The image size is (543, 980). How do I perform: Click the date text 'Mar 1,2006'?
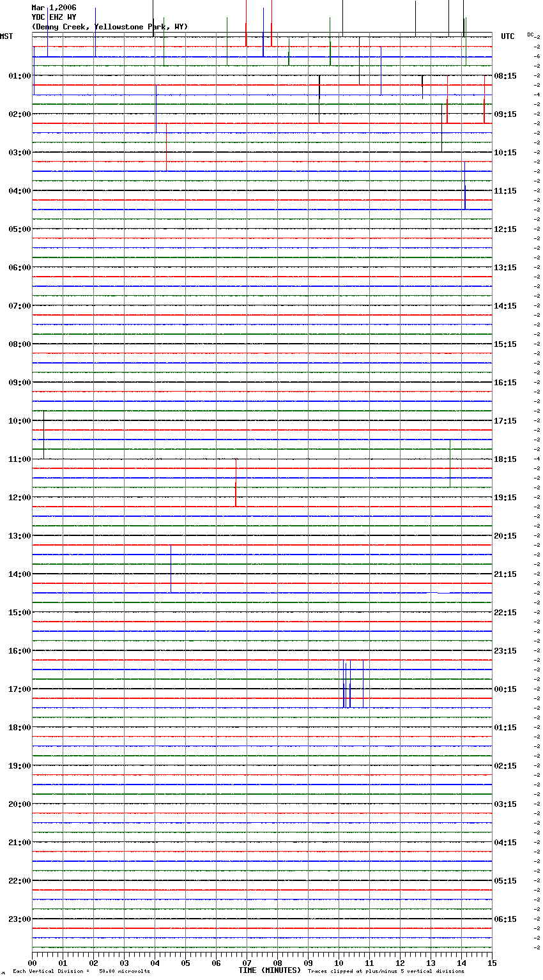click(x=54, y=8)
